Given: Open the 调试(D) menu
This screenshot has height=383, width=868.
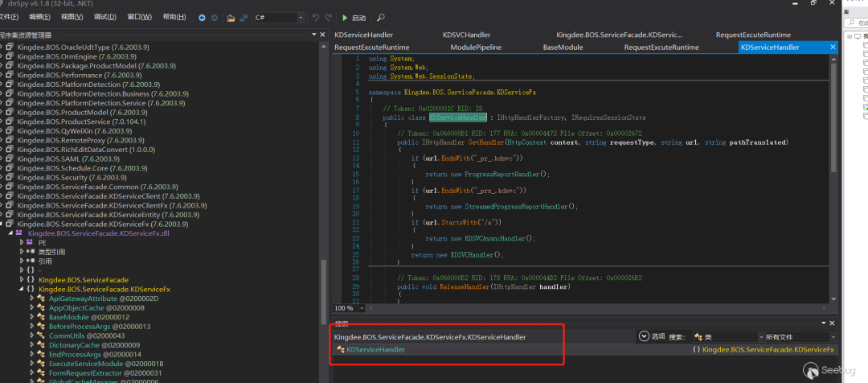Looking at the screenshot, I should pyautogui.click(x=104, y=17).
